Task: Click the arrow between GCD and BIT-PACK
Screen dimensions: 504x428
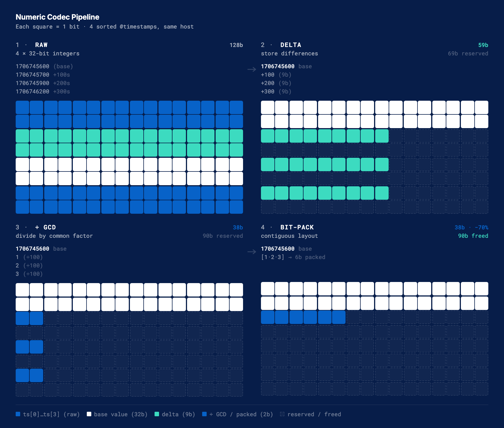Action: click(x=252, y=252)
